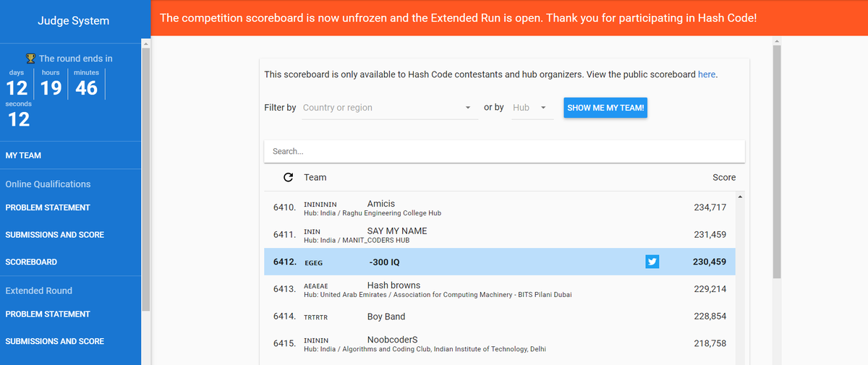Select the Boy Band team row

click(x=500, y=317)
